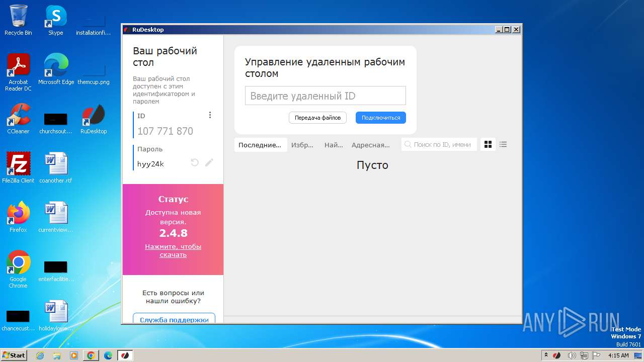Open the Найденные tab
The image size is (644, 362).
tap(334, 145)
